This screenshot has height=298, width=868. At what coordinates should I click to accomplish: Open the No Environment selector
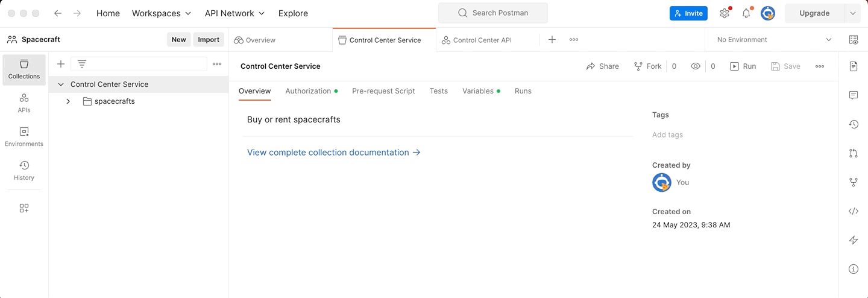coord(774,40)
